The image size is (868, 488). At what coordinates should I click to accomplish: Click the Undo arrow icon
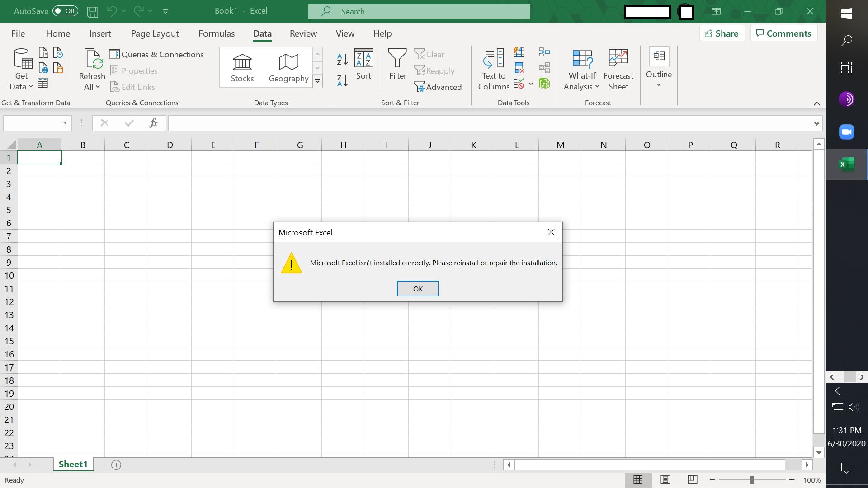pyautogui.click(x=111, y=11)
